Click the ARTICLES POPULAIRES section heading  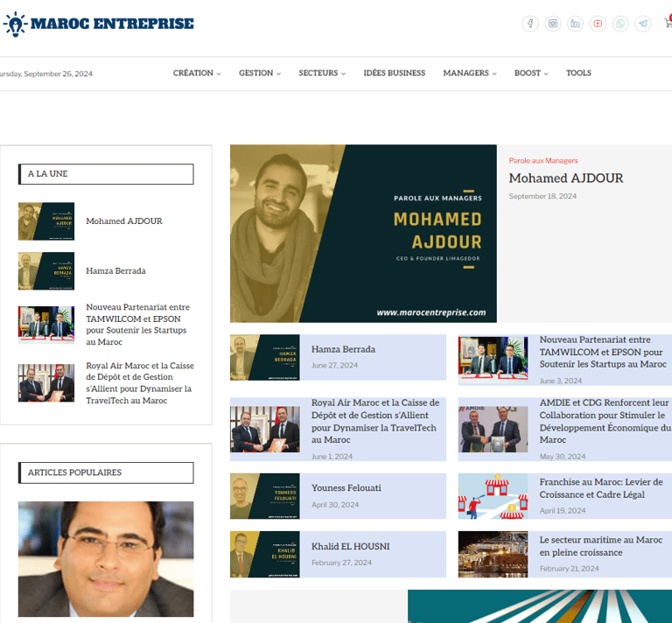pos(106,472)
